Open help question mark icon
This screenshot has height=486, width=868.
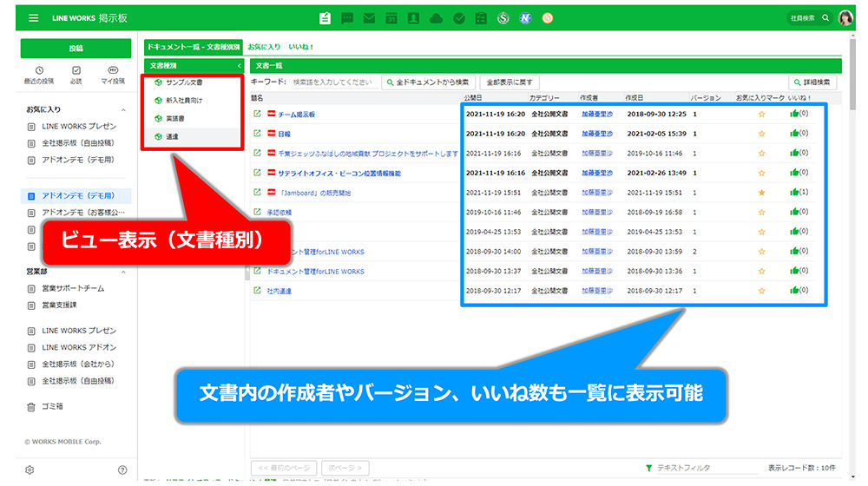(x=122, y=470)
